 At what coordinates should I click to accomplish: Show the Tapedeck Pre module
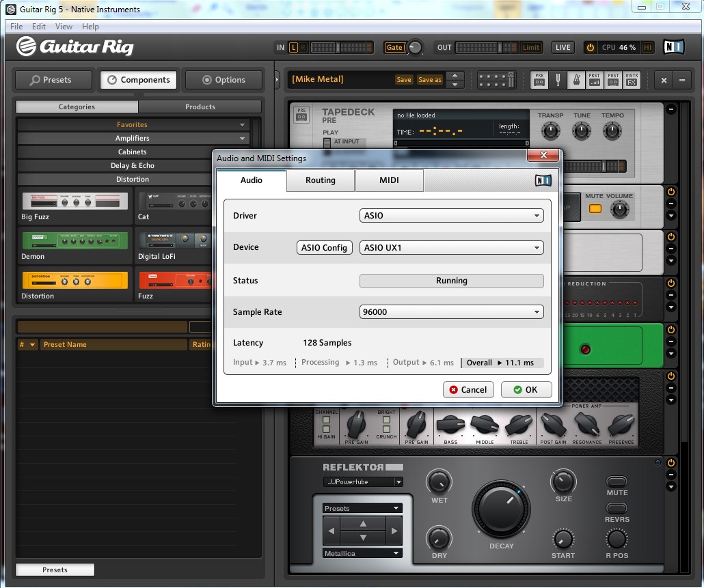(540, 80)
